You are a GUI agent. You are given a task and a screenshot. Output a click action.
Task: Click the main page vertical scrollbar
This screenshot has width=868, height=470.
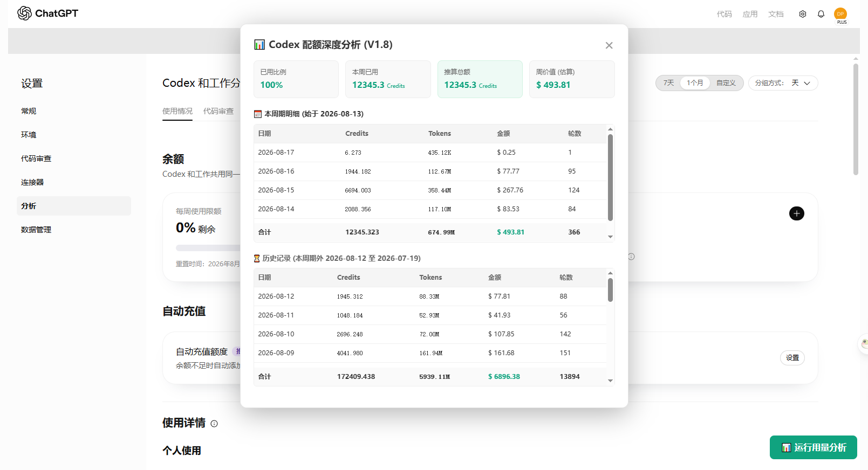point(856,120)
